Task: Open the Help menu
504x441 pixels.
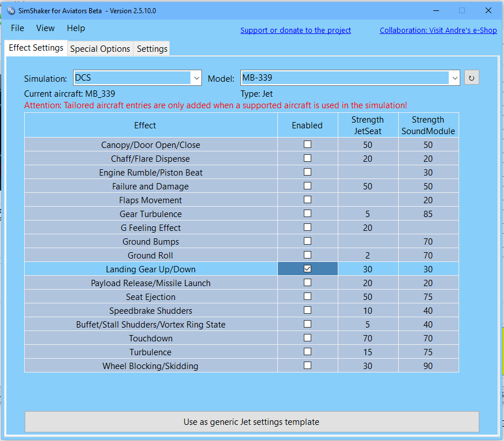Action: click(76, 28)
